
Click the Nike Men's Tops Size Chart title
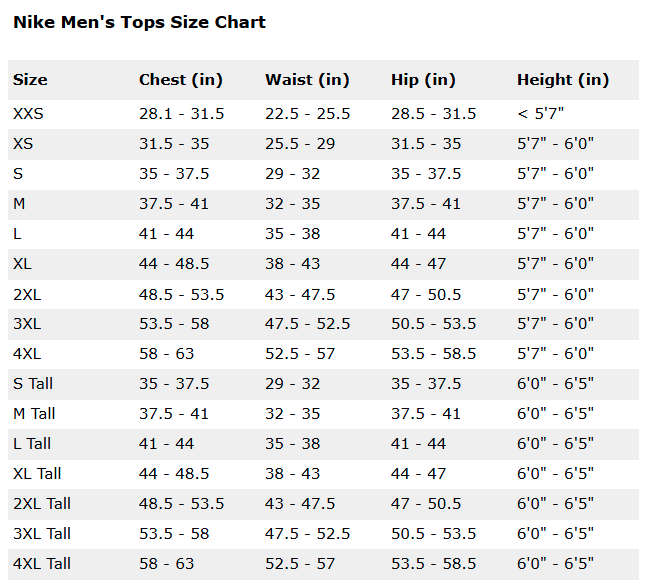(139, 22)
